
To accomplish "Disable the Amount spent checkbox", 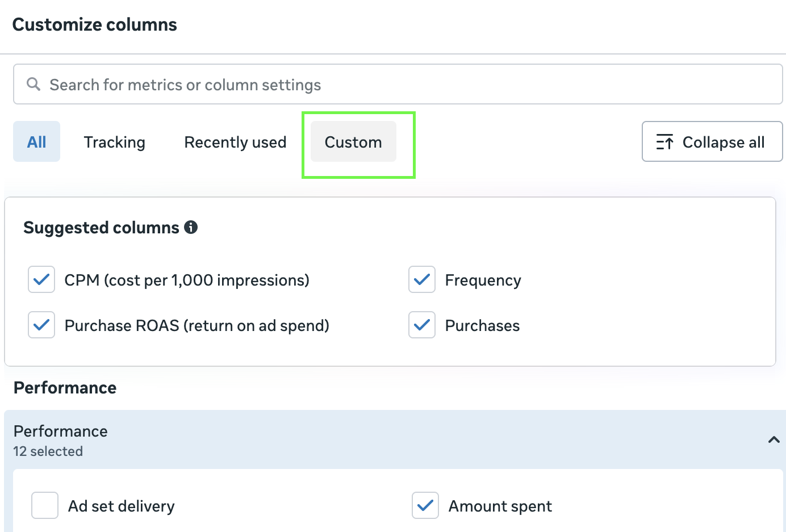I will (425, 505).
